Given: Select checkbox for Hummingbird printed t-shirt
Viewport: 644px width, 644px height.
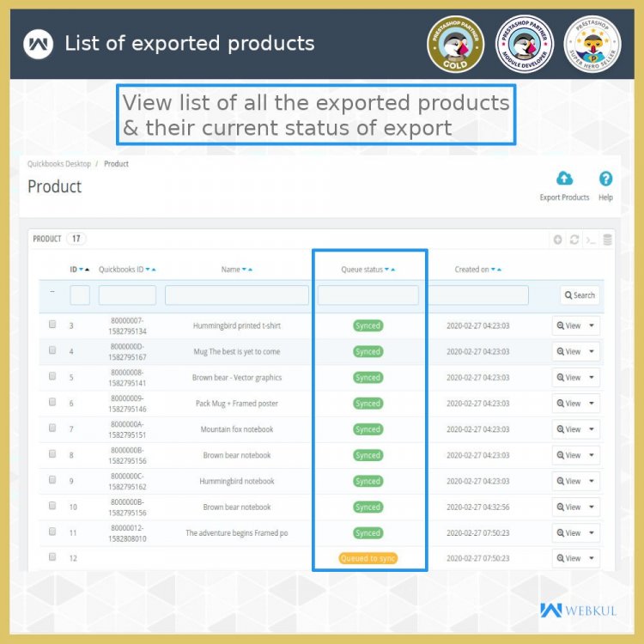Looking at the screenshot, I should [52, 324].
